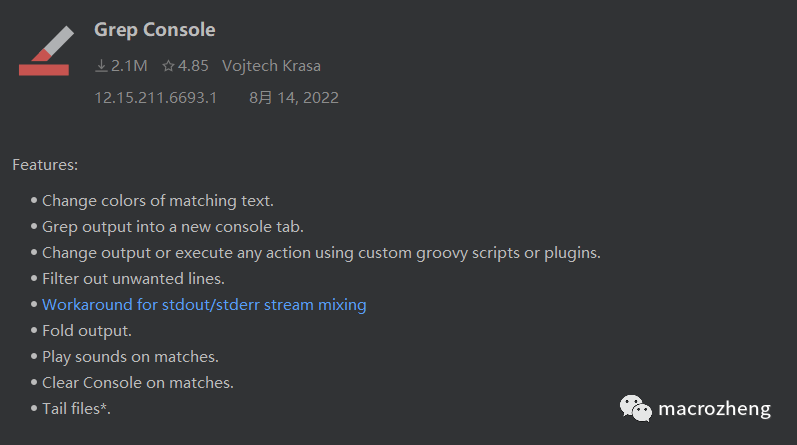Click the 4.85 rating value
Image resolution: width=797 pixels, height=445 pixels.
(193, 66)
